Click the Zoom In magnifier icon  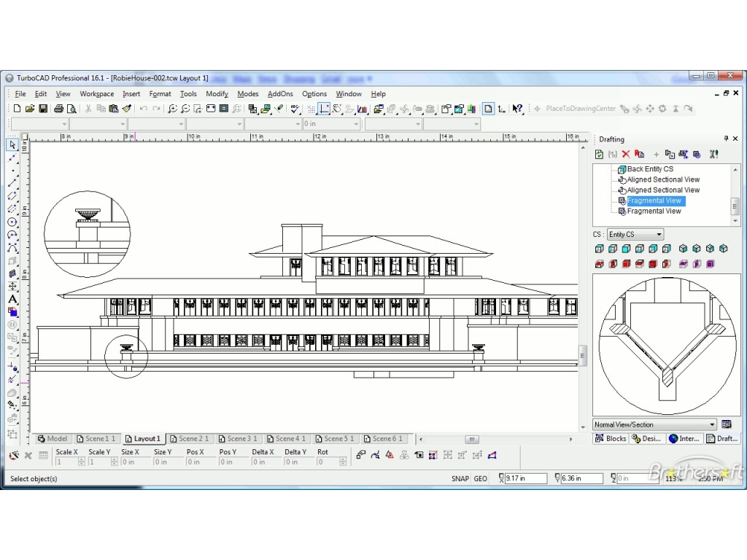click(x=172, y=109)
